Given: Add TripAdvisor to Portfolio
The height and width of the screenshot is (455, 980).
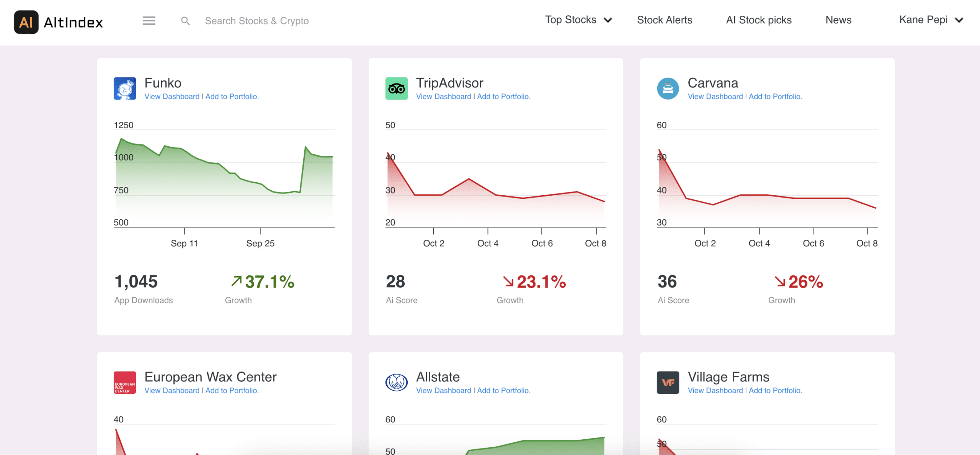Looking at the screenshot, I should coord(504,97).
